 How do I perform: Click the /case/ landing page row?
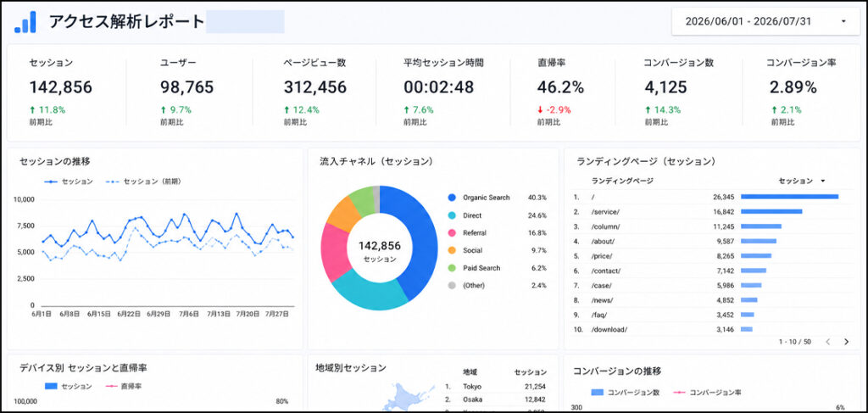click(x=711, y=285)
